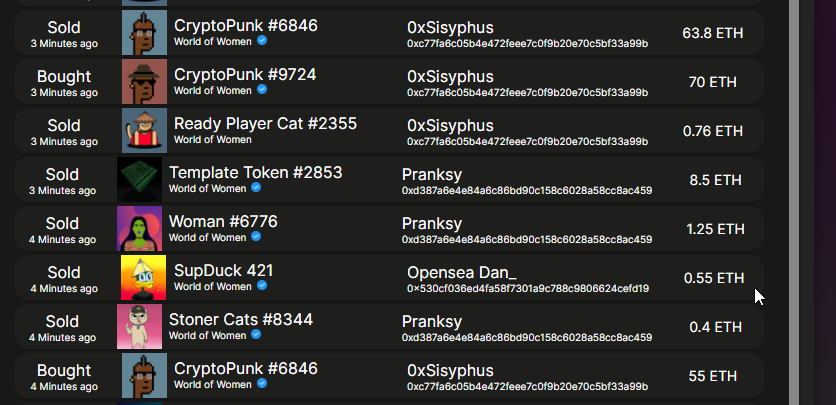Click Bought label in the 55 ETH row
The width and height of the screenshot is (836, 405).
[x=64, y=371]
